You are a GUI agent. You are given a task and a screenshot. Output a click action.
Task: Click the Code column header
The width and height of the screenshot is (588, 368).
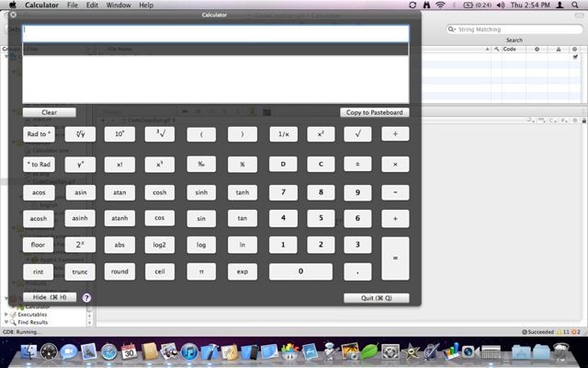[x=509, y=48]
